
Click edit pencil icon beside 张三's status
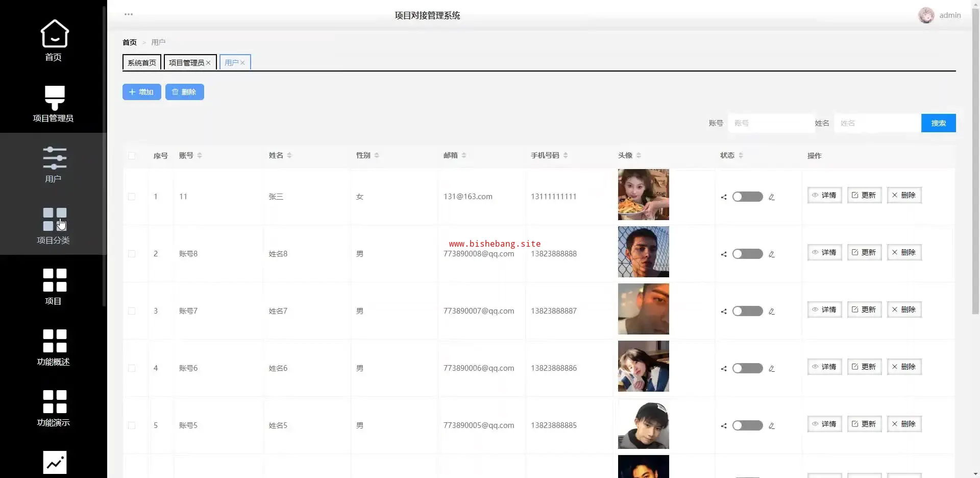771,197
